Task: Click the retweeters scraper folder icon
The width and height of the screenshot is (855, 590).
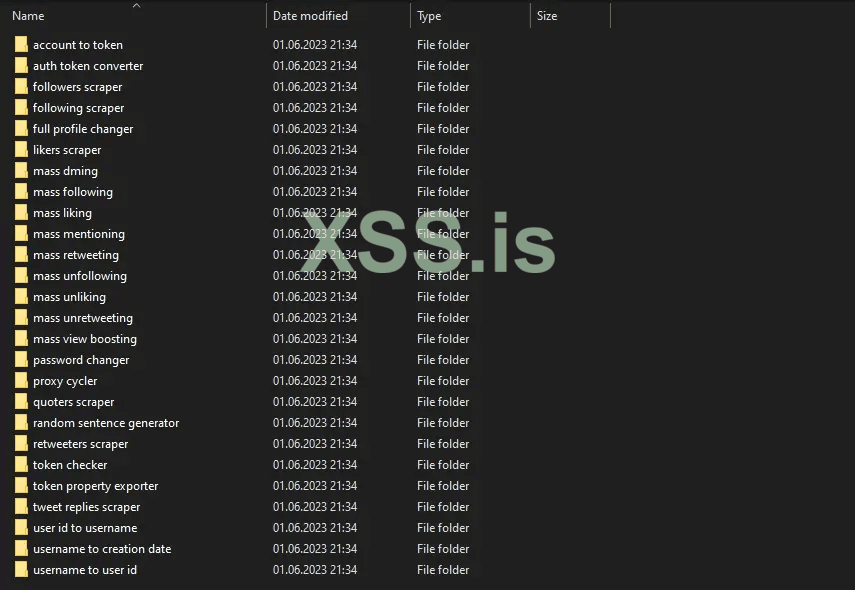Action: (21, 443)
